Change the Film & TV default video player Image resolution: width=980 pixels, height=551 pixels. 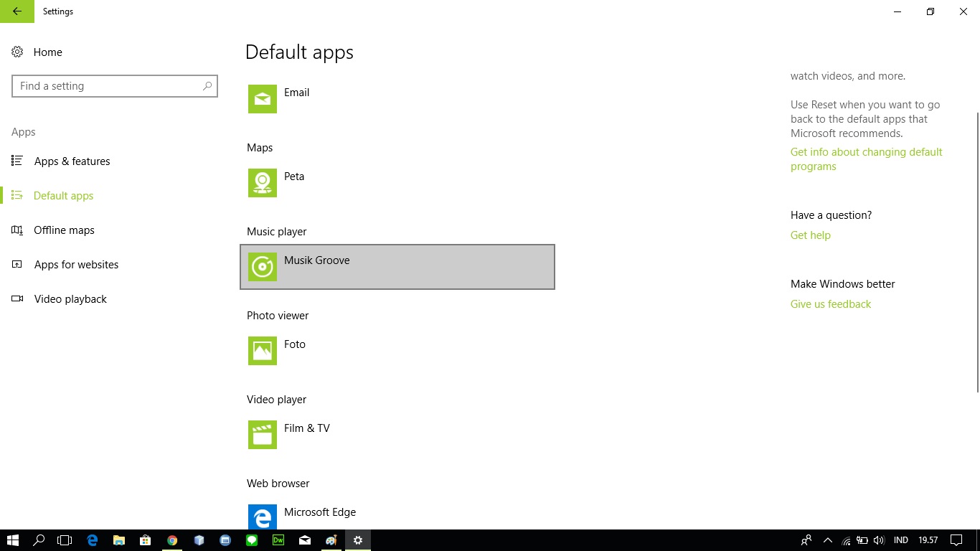[x=397, y=435]
